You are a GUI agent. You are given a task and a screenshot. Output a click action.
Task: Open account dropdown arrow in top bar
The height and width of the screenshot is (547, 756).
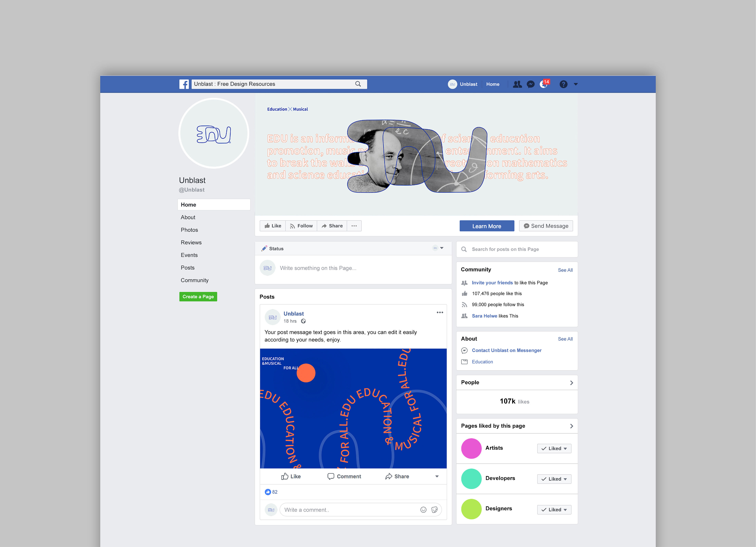576,84
